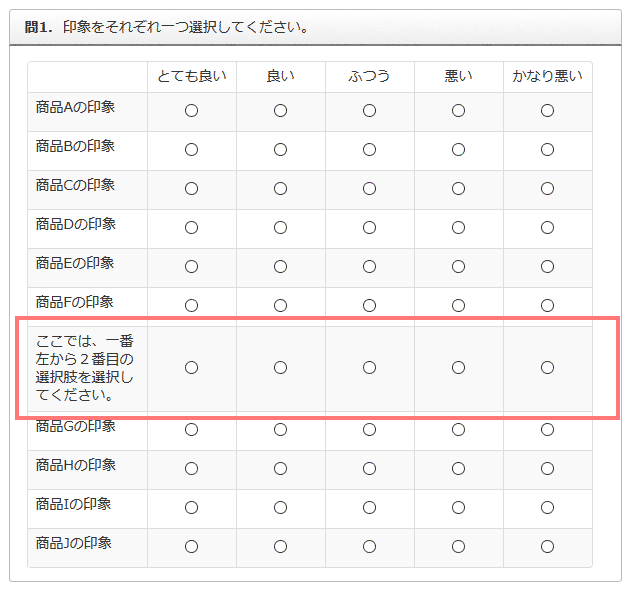Tick とても良い on 商品Iの印象 row

click(191, 508)
